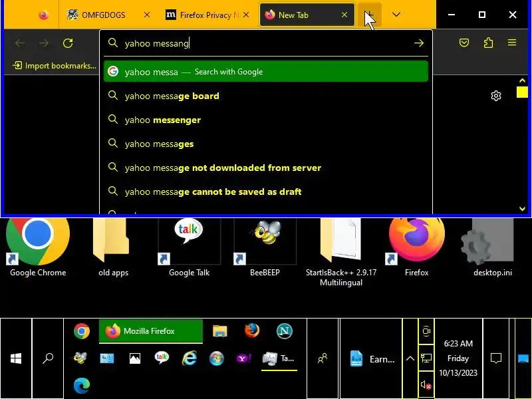Viewport: 532px width, 399px height.
Task: Expand the list all tabs dropdown
Action: click(396, 15)
